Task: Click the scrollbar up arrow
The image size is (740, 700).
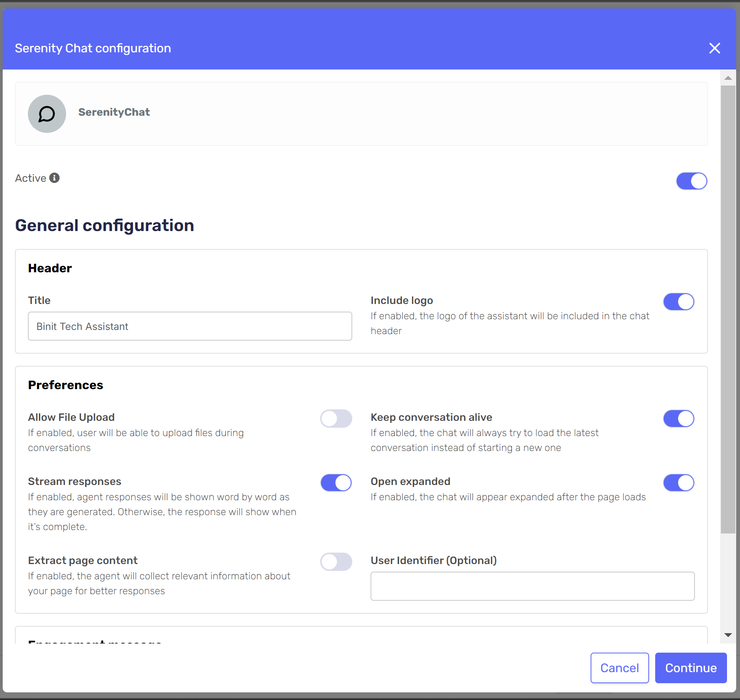Action: [728, 78]
